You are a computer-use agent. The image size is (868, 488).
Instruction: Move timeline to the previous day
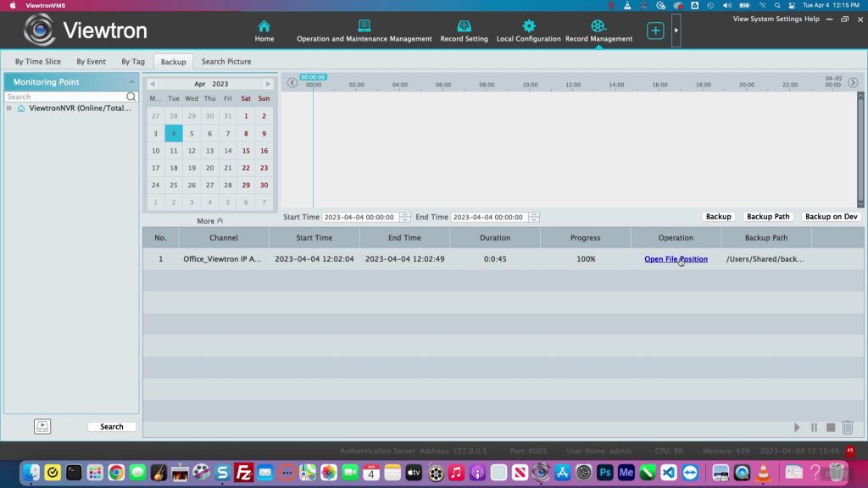click(x=292, y=83)
